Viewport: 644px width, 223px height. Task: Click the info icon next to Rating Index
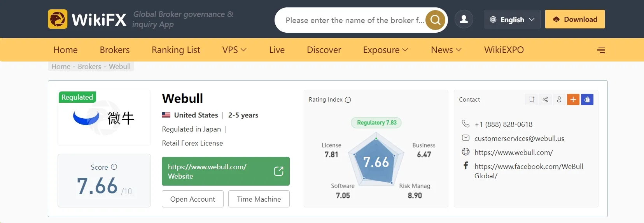pos(348,100)
